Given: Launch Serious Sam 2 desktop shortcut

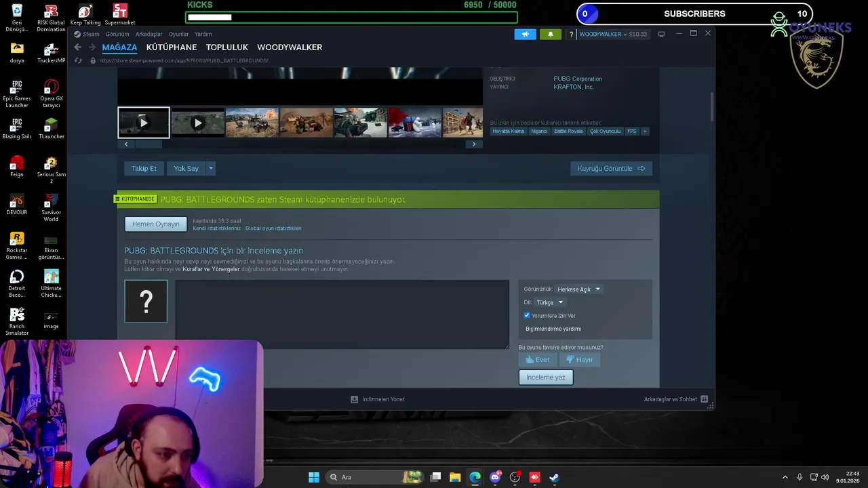Looking at the screenshot, I should coord(51,169).
